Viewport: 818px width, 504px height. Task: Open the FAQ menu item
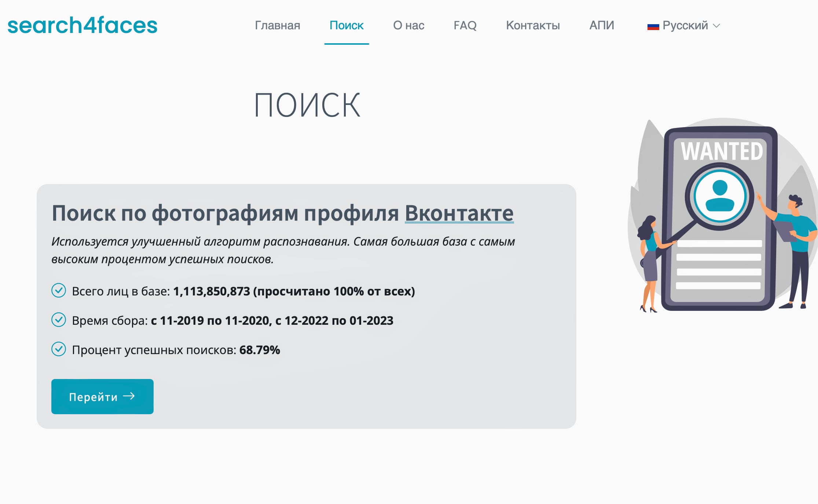click(x=465, y=25)
